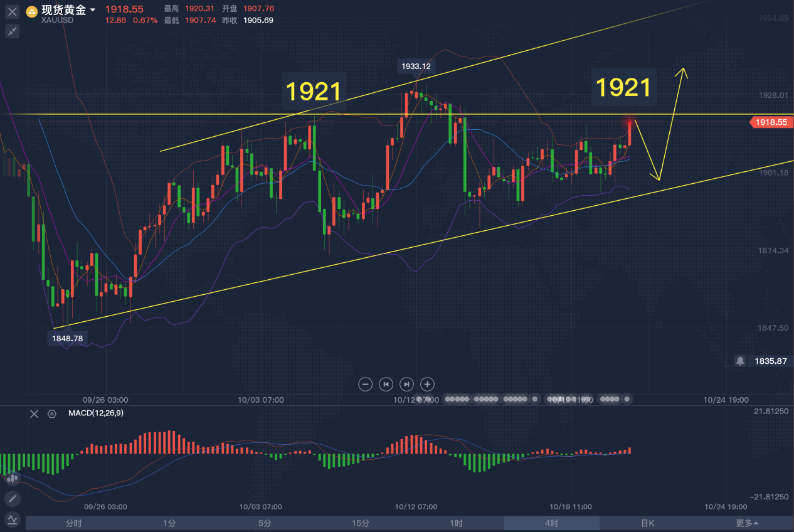Click the XAUUSD ticker text
The image size is (794, 532).
(57, 20)
